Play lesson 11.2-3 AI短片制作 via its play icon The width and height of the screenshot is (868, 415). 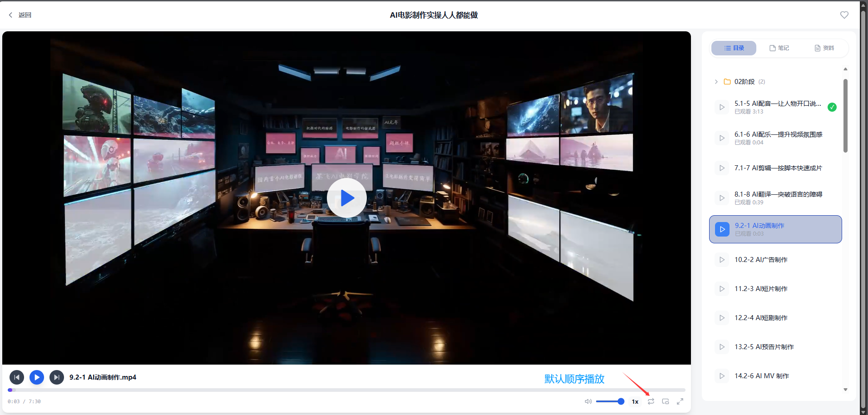point(722,289)
